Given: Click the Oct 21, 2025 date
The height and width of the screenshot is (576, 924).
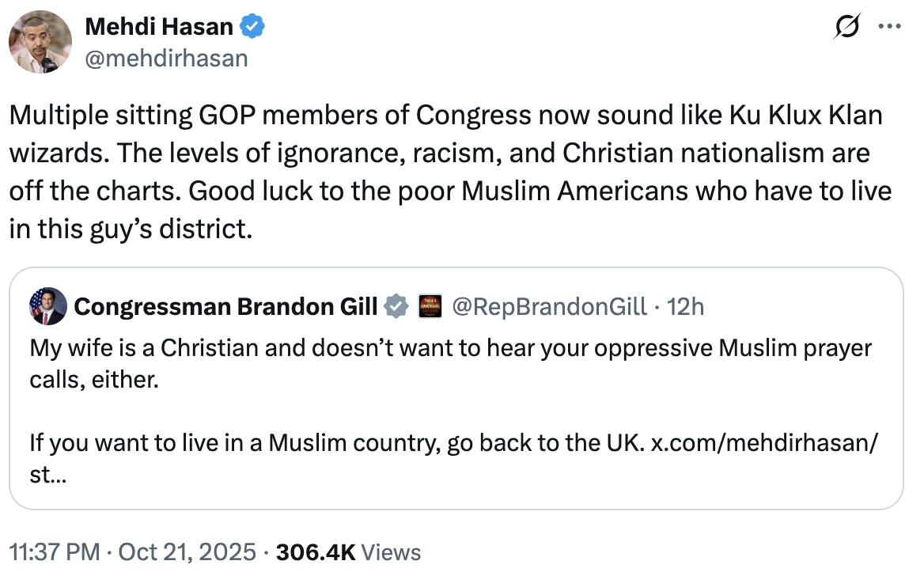Looking at the screenshot, I should pos(187,551).
